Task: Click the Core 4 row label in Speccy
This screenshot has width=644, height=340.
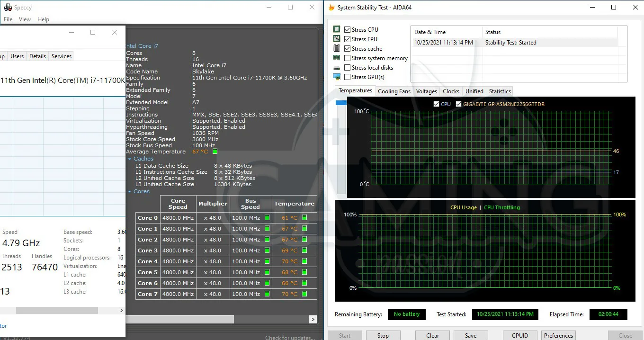Action: tap(148, 261)
